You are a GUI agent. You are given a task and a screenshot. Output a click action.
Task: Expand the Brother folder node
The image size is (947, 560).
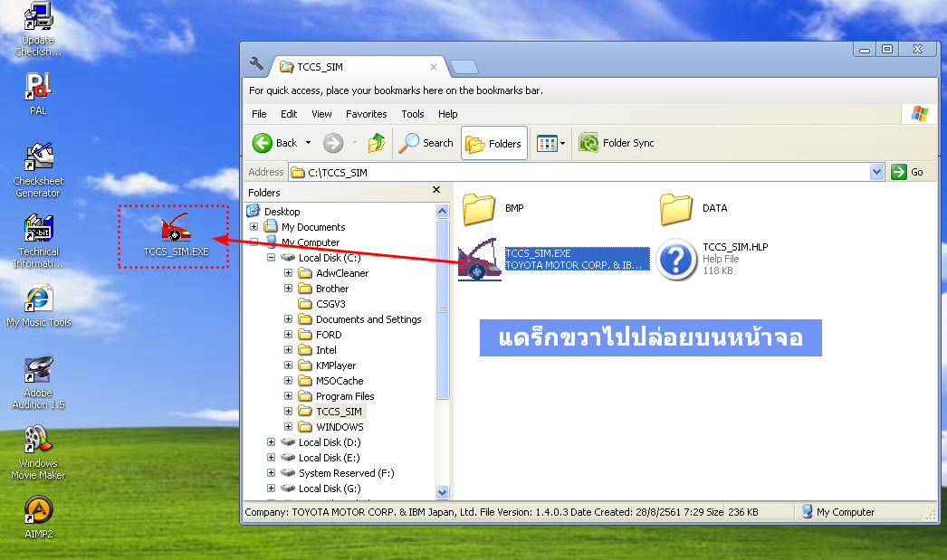pyautogui.click(x=288, y=289)
